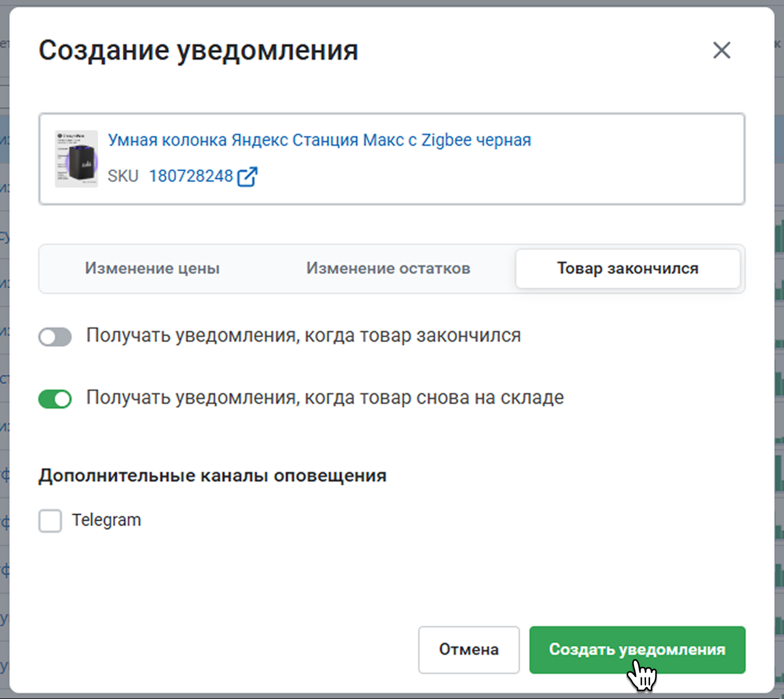Click the Дополнительные каналы оповещения heading

212,476
